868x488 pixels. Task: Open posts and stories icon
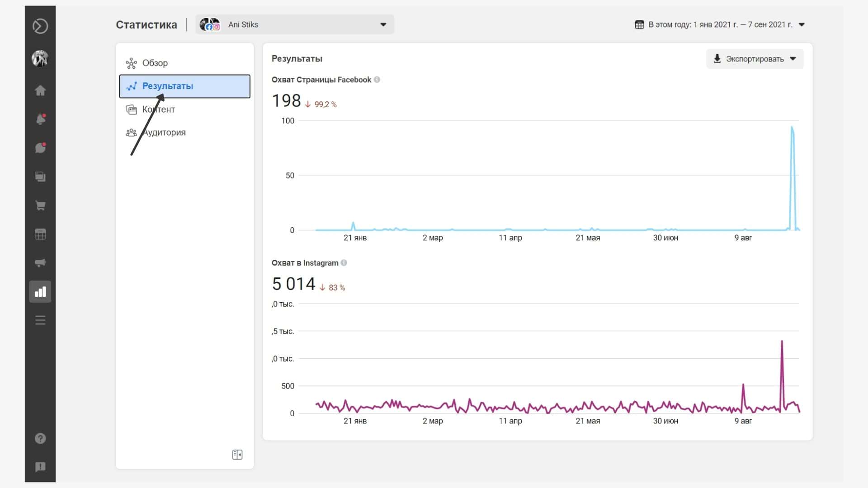tap(40, 177)
